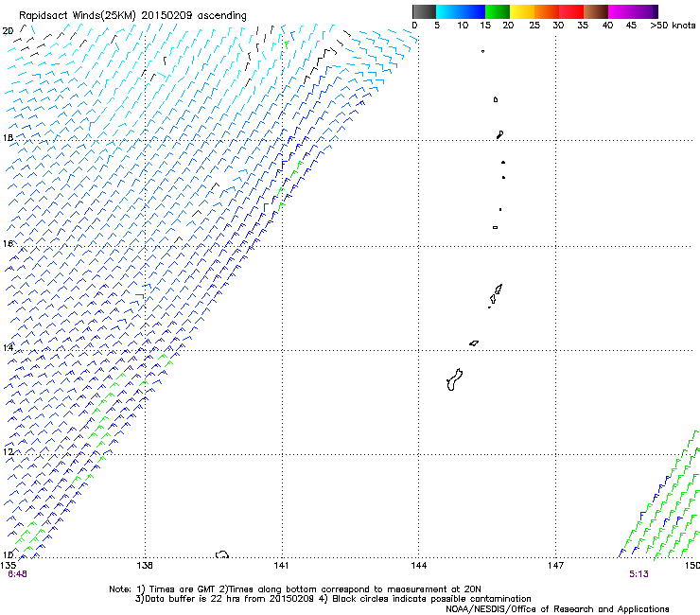The height and width of the screenshot is (615, 700).
Task: Click the brown 35-40 knots legend color
Action: [x=596, y=11]
